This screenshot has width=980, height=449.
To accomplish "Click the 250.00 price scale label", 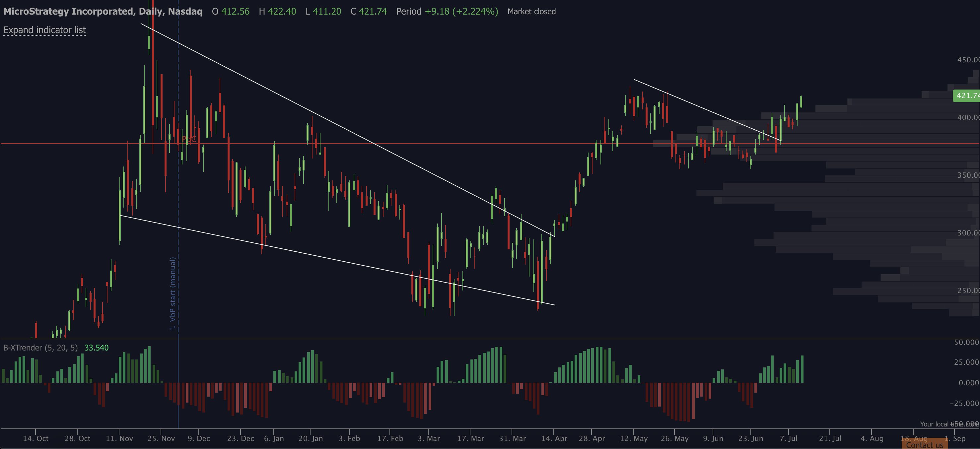I will coord(968,290).
